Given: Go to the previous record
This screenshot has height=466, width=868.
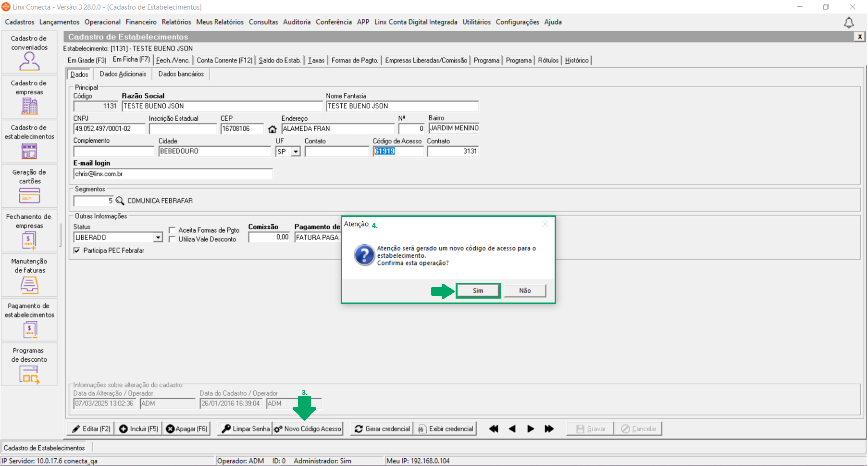Looking at the screenshot, I should coord(512,429).
